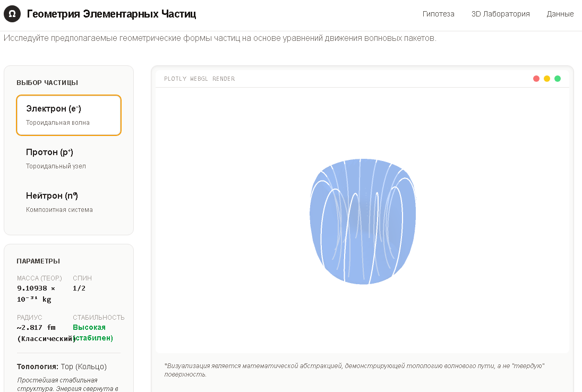
Task: Click the PLOTLY WEBGL RENDER header label
Action: (199, 79)
